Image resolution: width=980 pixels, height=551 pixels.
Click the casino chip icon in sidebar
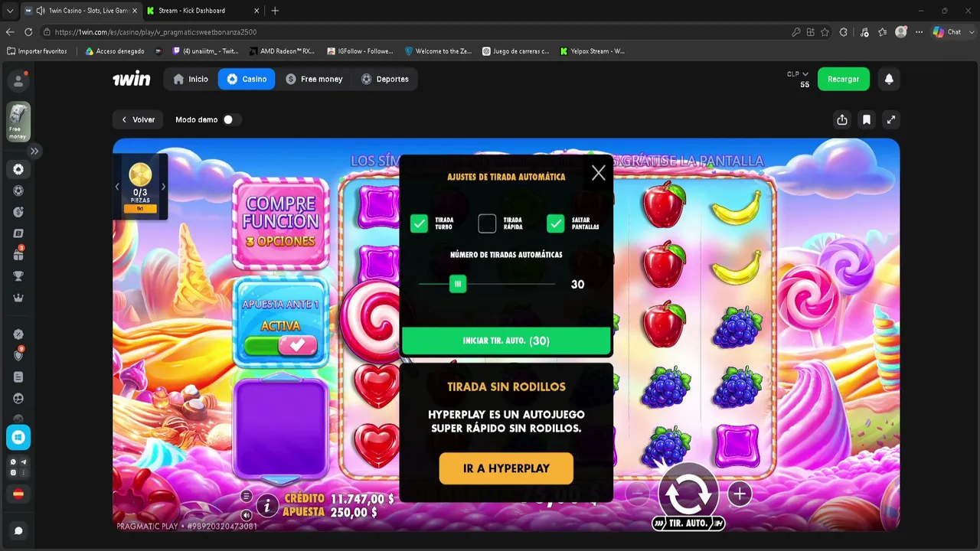coord(18,170)
